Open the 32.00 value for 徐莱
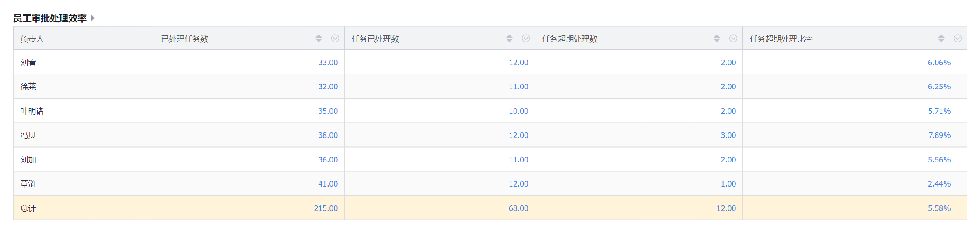 click(328, 87)
